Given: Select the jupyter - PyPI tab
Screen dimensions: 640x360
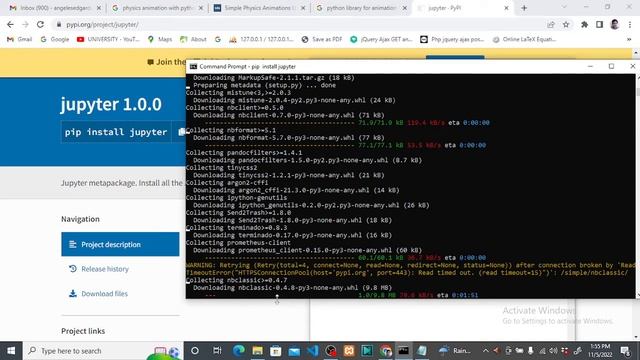Looking at the screenshot, I should coord(463,8).
